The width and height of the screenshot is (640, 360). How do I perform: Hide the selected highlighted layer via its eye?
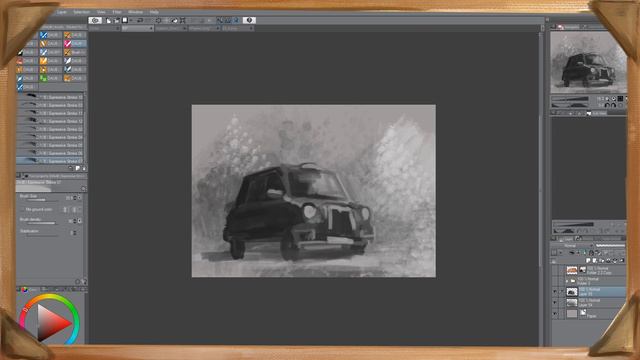[x=555, y=292]
